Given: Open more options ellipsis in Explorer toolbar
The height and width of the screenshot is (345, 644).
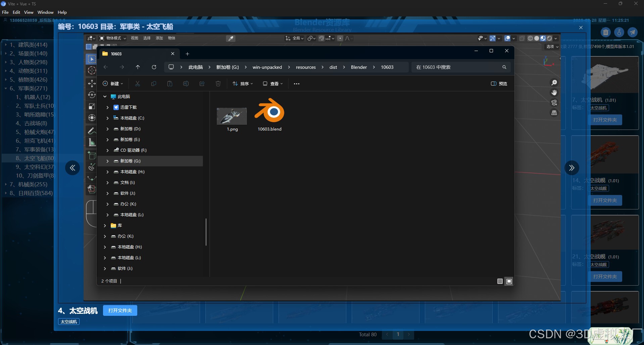Looking at the screenshot, I should (x=296, y=84).
